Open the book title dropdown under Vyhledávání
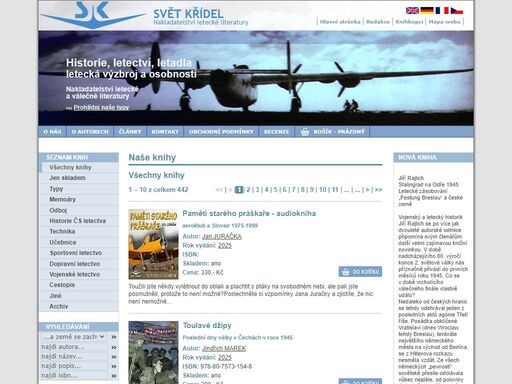512x384 pixels. 74,337
